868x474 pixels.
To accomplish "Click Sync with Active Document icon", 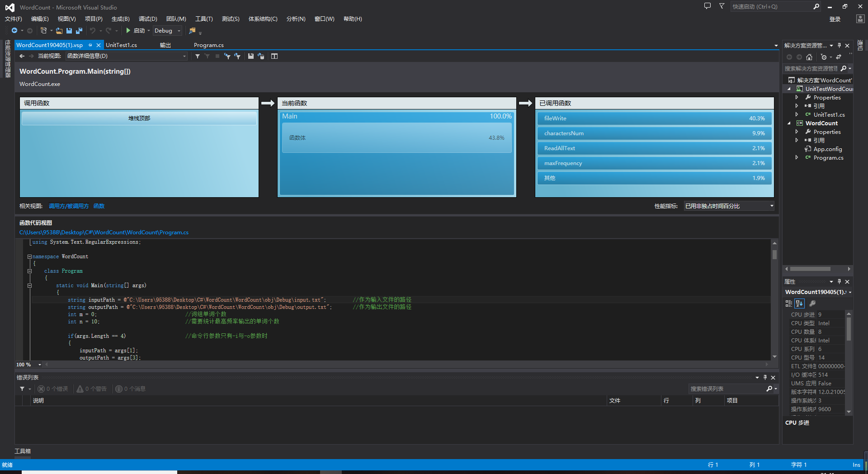I will click(x=839, y=57).
